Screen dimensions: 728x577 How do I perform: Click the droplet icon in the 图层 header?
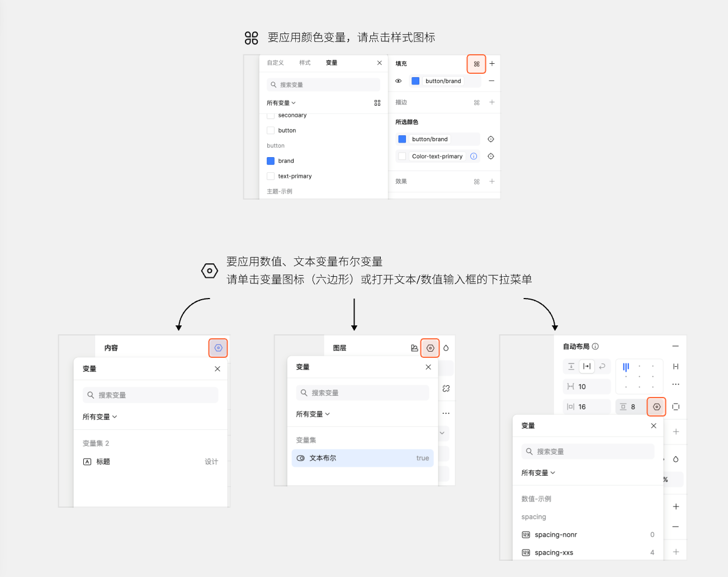[x=446, y=348]
